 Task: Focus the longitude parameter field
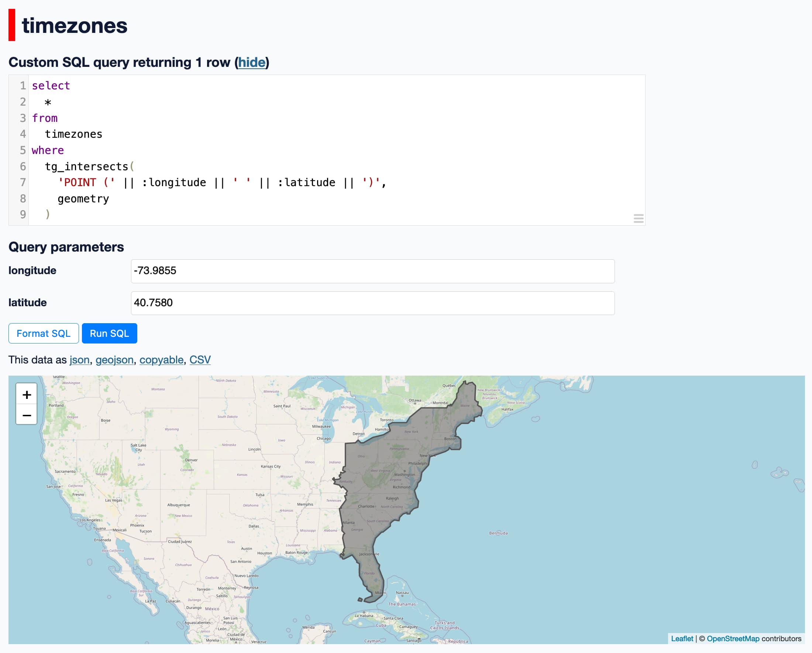pos(372,271)
